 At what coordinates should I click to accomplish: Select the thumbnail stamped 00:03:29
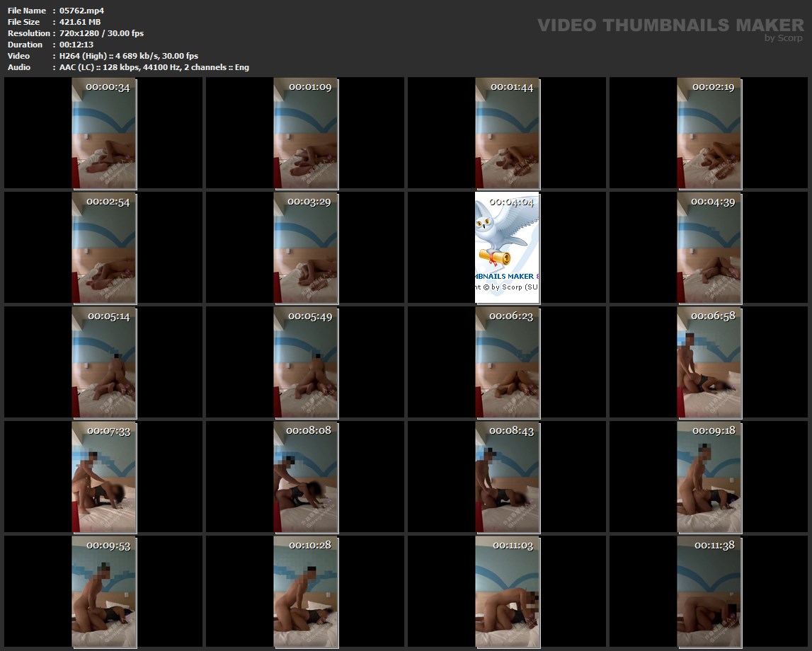click(x=306, y=248)
